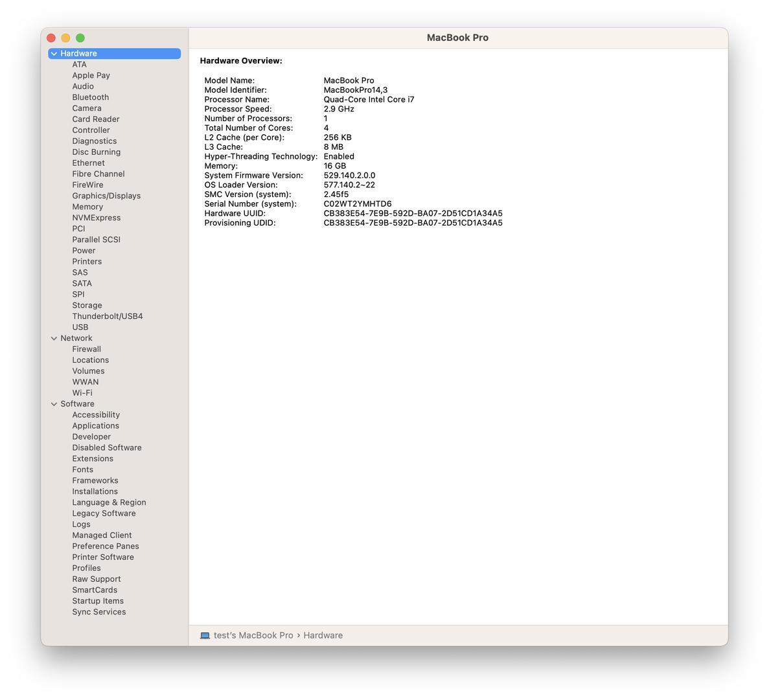
Task: Open Wi-Fi information
Action: [82, 393]
